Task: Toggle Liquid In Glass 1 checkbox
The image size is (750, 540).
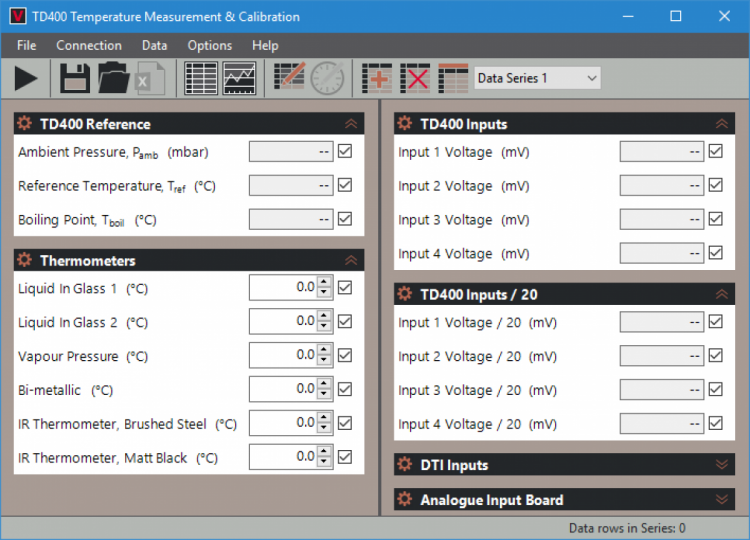Action: [345, 287]
